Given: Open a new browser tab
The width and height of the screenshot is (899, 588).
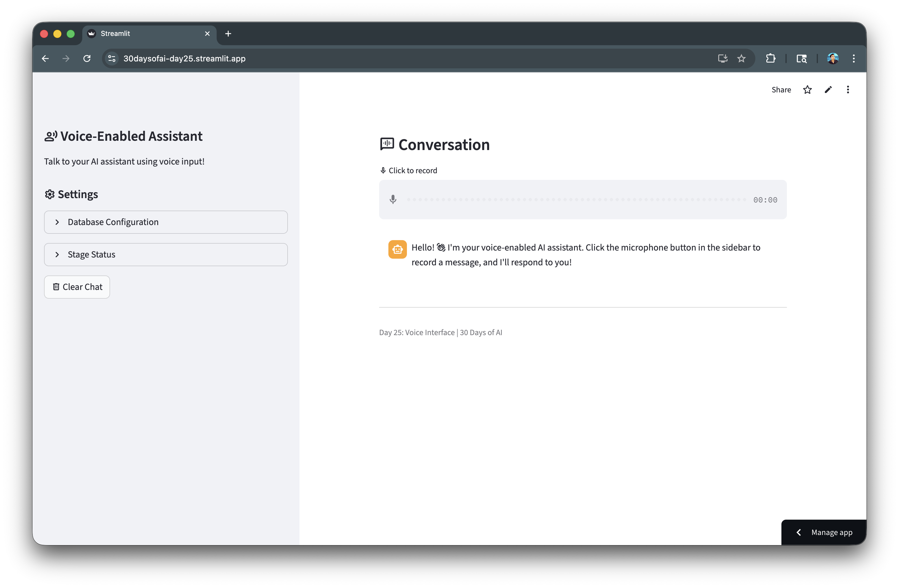Looking at the screenshot, I should 228,34.
